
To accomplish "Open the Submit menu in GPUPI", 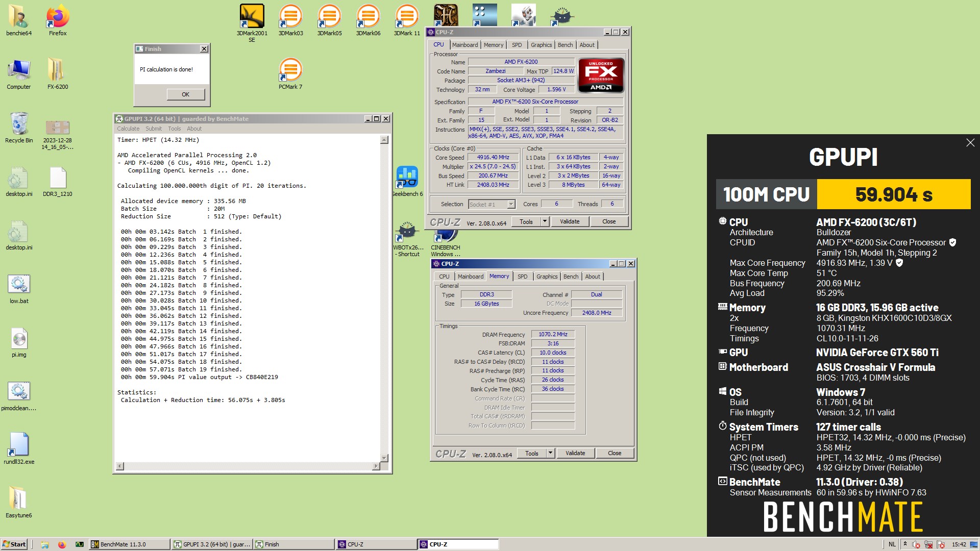I will [x=154, y=129].
